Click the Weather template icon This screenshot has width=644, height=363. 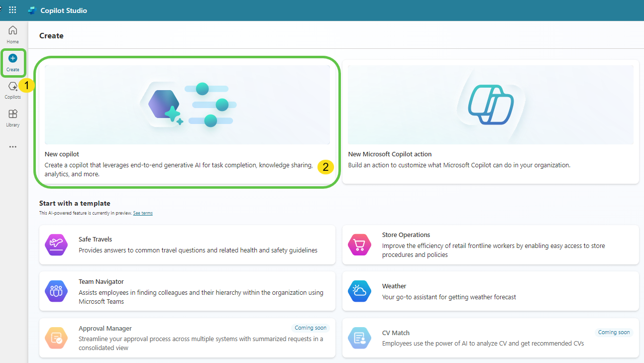[x=359, y=291]
